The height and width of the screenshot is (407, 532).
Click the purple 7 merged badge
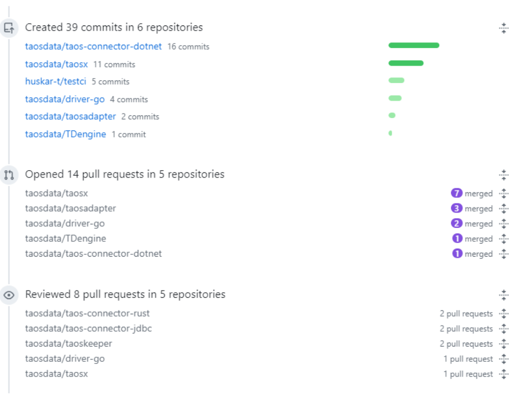click(x=457, y=193)
